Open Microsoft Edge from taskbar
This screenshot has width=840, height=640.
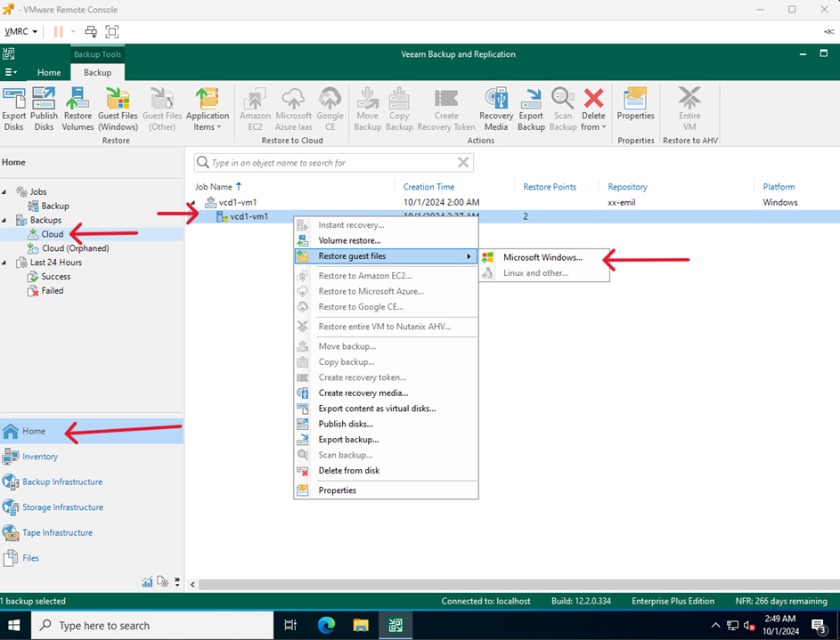pos(326,626)
